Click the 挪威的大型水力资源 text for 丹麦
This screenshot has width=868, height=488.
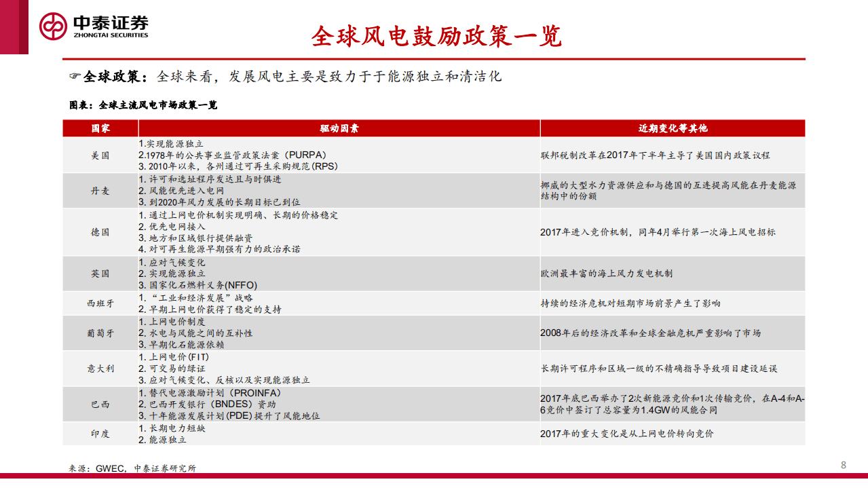pyautogui.click(x=668, y=190)
